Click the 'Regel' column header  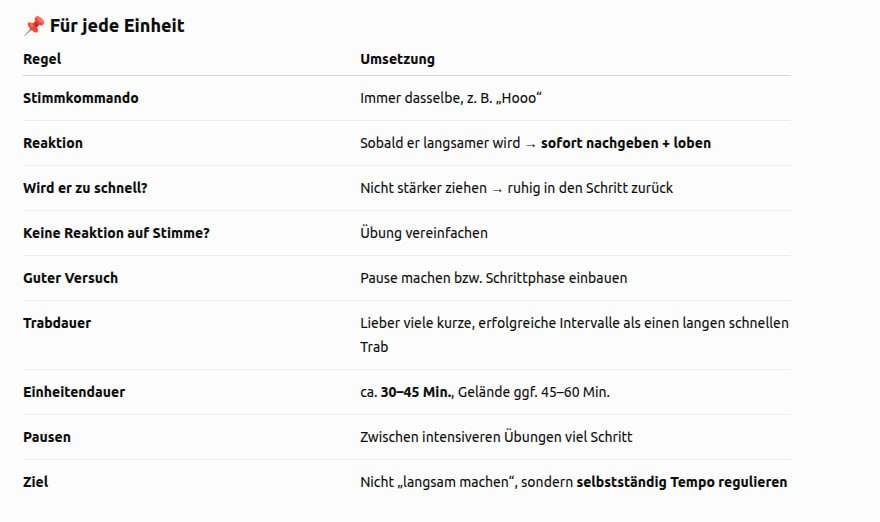click(x=42, y=59)
